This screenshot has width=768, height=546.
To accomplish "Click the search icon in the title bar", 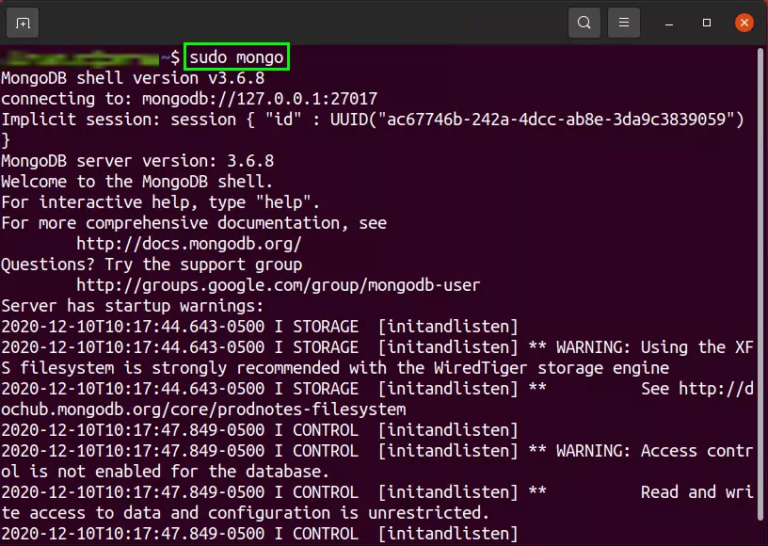I will pos(584,22).
